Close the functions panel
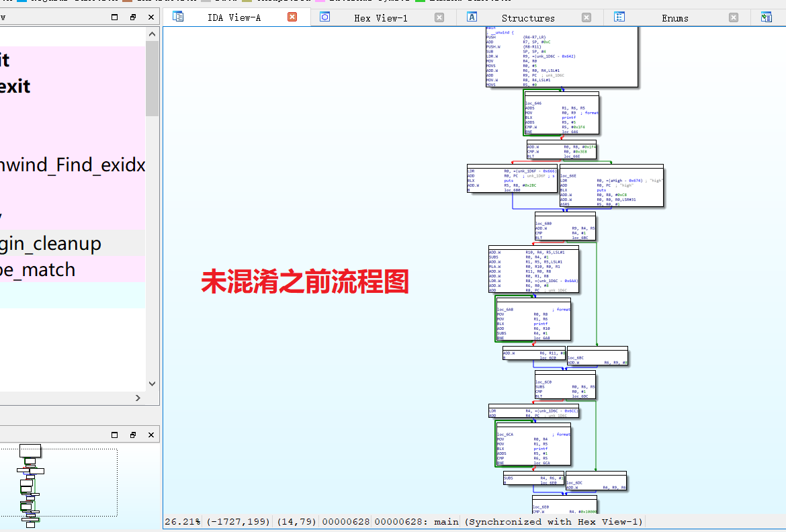Image resolution: width=786 pixels, height=532 pixels. point(151,17)
